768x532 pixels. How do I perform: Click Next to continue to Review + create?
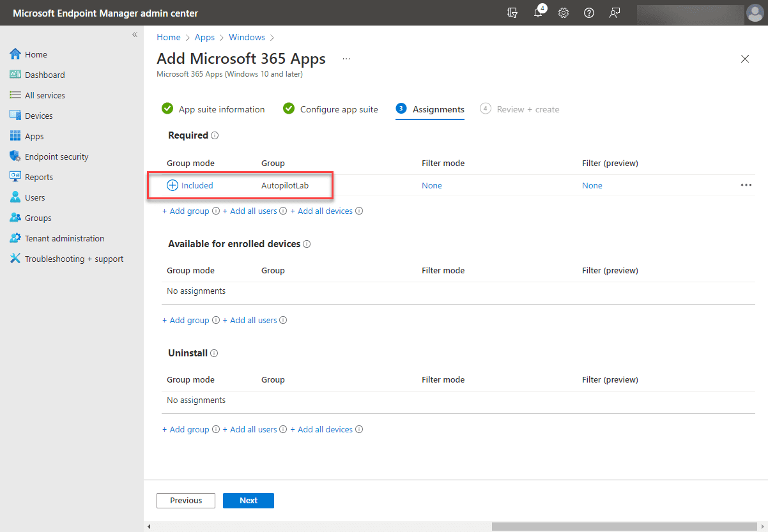click(248, 500)
